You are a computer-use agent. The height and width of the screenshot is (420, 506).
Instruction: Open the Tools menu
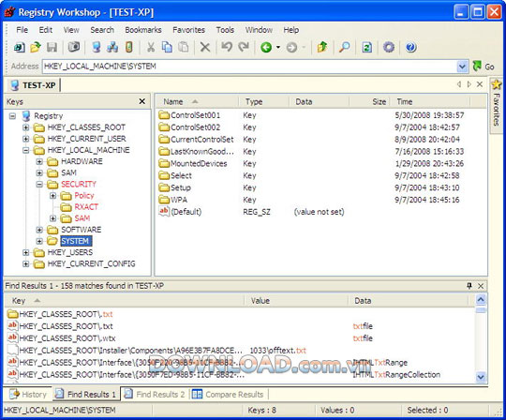pos(225,30)
